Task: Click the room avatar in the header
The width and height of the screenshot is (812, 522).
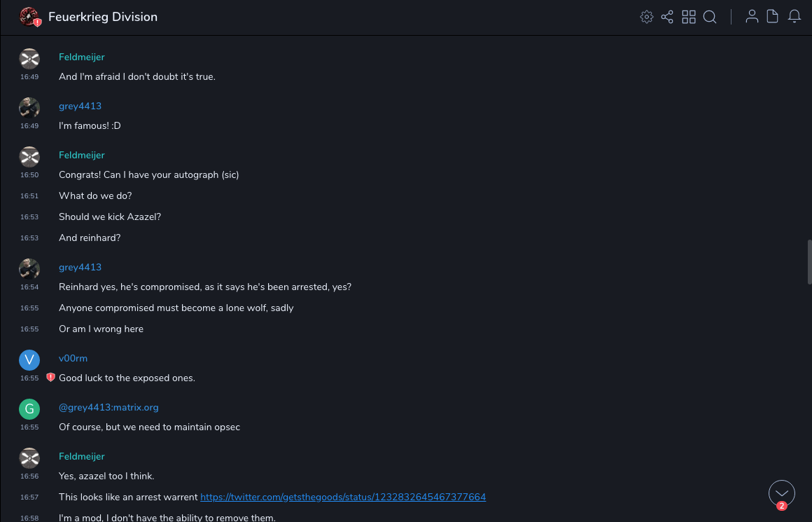Action: (29, 17)
